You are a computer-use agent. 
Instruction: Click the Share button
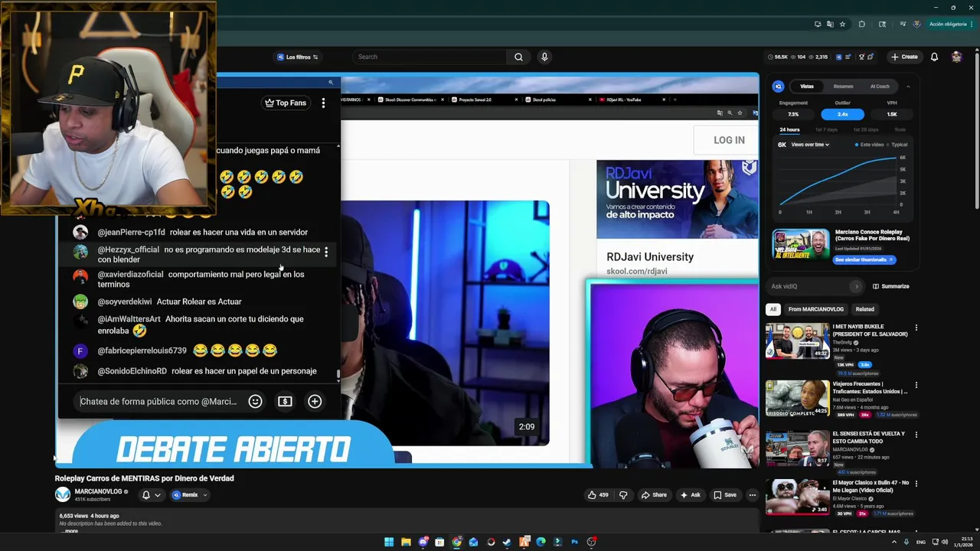click(x=653, y=495)
